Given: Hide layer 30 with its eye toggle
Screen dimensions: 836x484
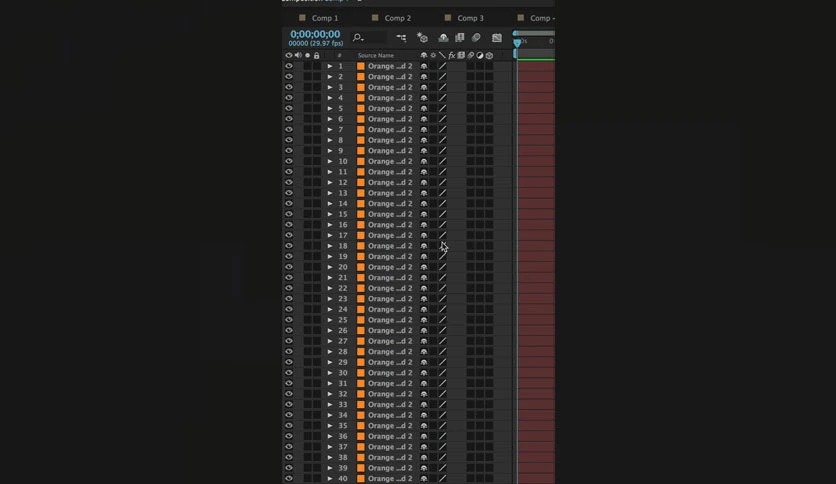Looking at the screenshot, I should point(288,373).
